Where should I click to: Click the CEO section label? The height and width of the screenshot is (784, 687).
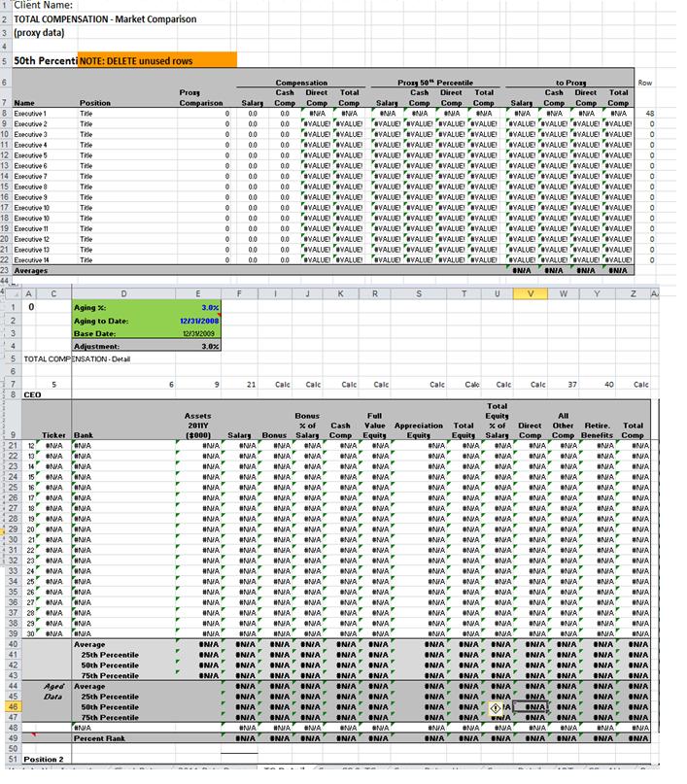32,394
